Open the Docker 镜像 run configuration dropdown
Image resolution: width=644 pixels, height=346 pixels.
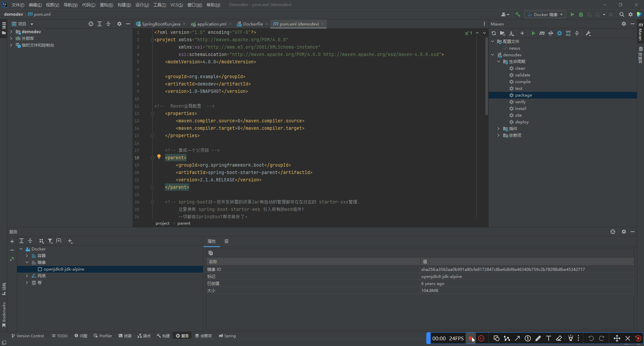[545, 14]
